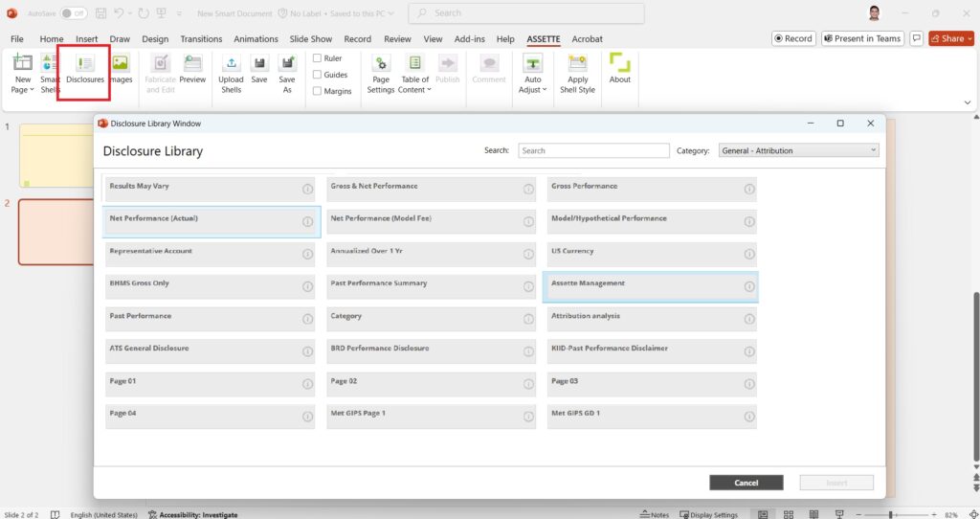Select the ATS General Disclosure item
The height and width of the screenshot is (519, 980).
[210, 351]
